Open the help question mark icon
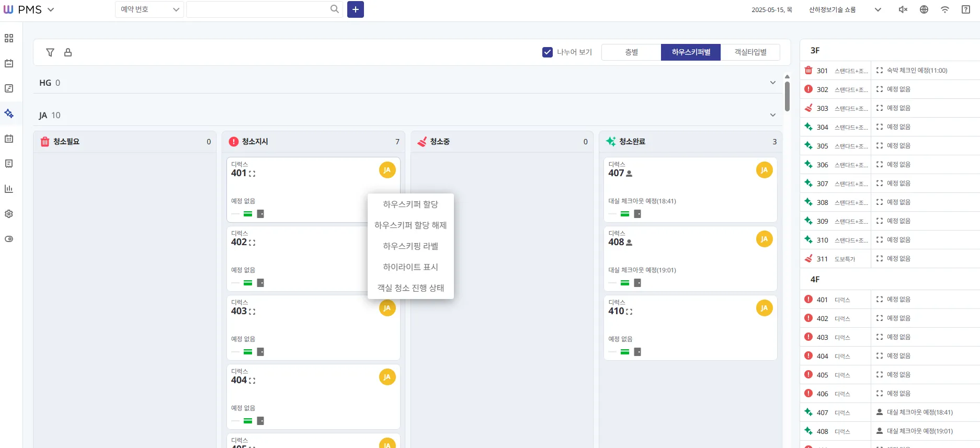980x448 pixels. tap(966, 9)
